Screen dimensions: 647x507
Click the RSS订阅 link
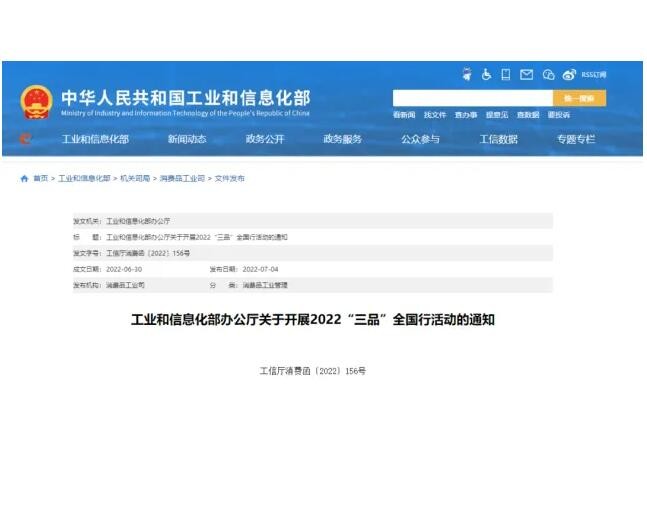point(594,75)
